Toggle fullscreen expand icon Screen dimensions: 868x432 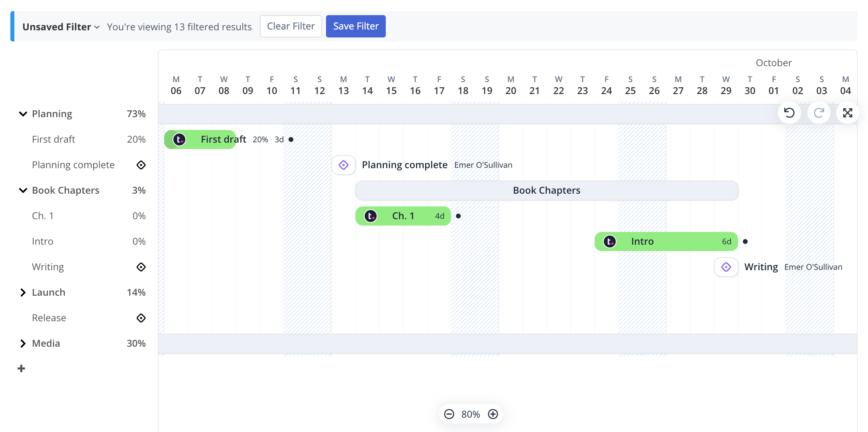coord(847,113)
